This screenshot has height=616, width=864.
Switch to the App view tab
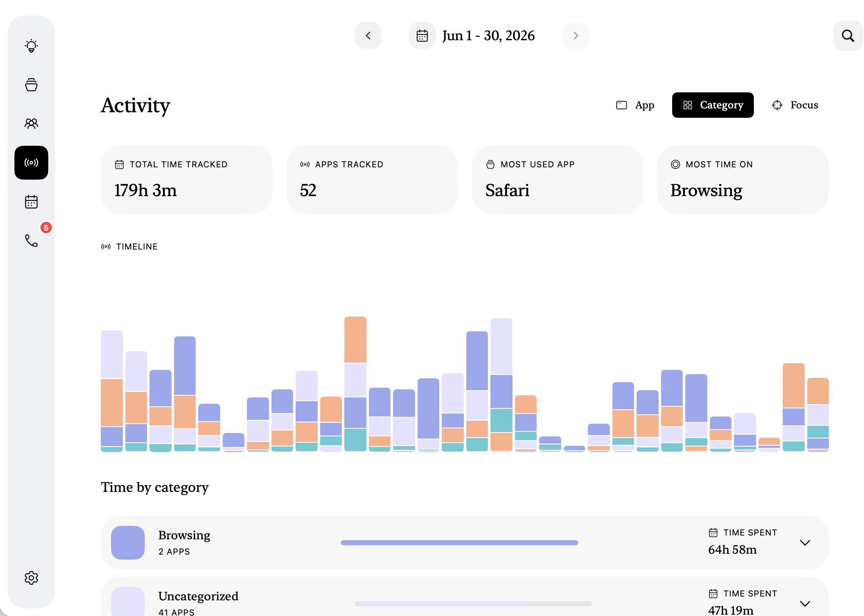tap(635, 105)
